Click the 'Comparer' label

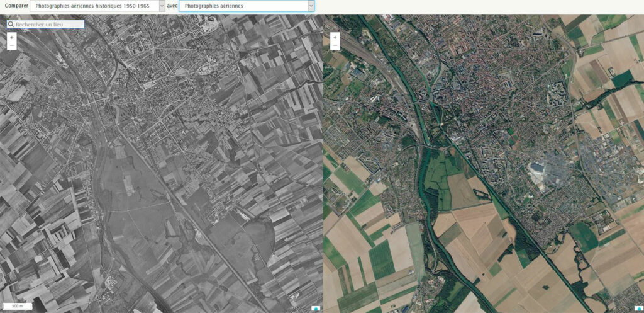pyautogui.click(x=16, y=6)
